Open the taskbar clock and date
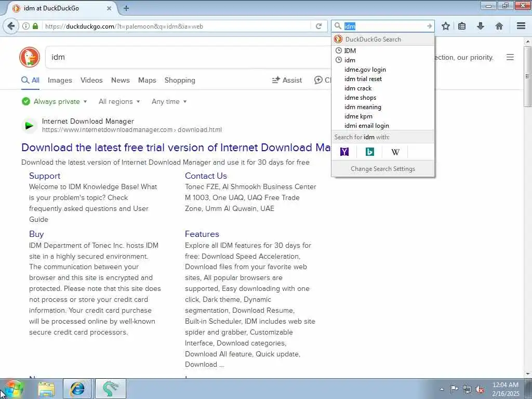 pos(506,389)
